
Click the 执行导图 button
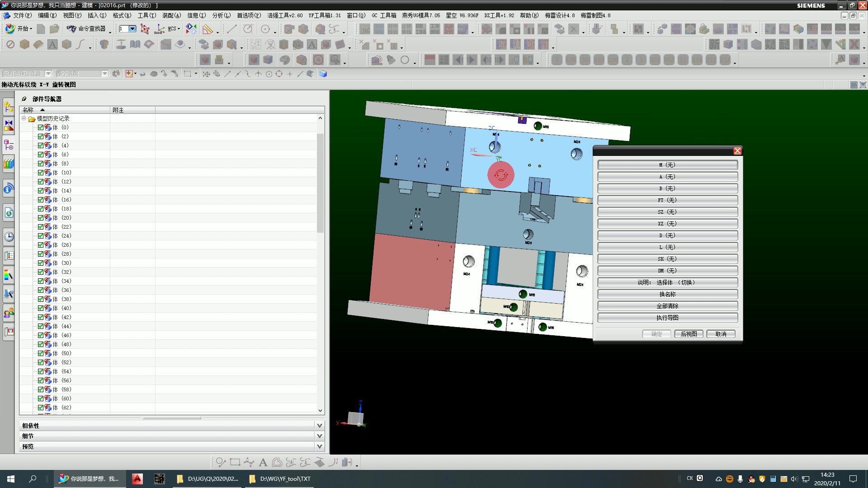[x=667, y=318]
